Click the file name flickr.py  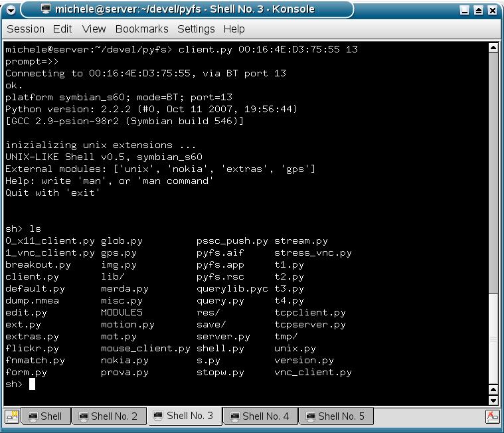tap(32, 349)
